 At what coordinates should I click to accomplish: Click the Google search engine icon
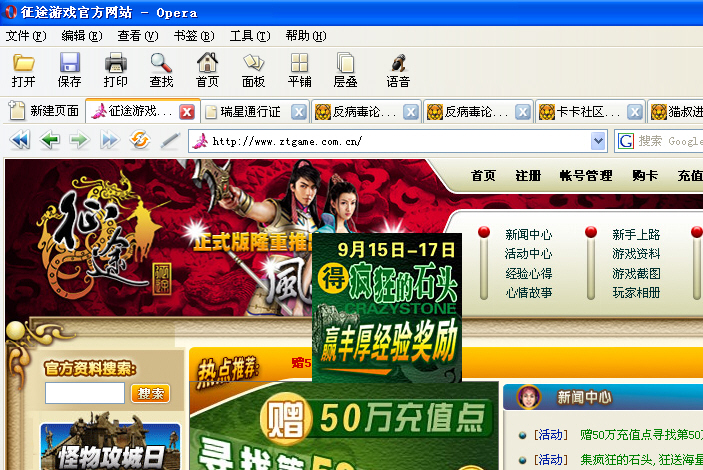click(x=626, y=141)
